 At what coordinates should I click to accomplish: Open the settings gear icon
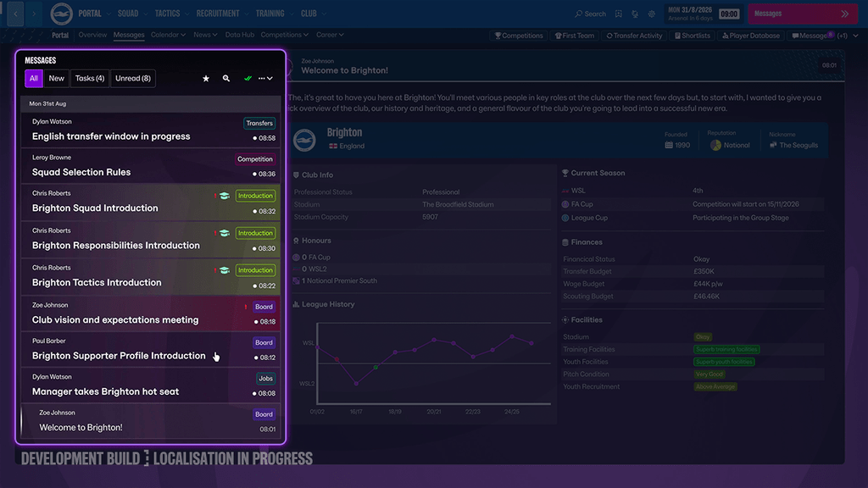coord(652,14)
